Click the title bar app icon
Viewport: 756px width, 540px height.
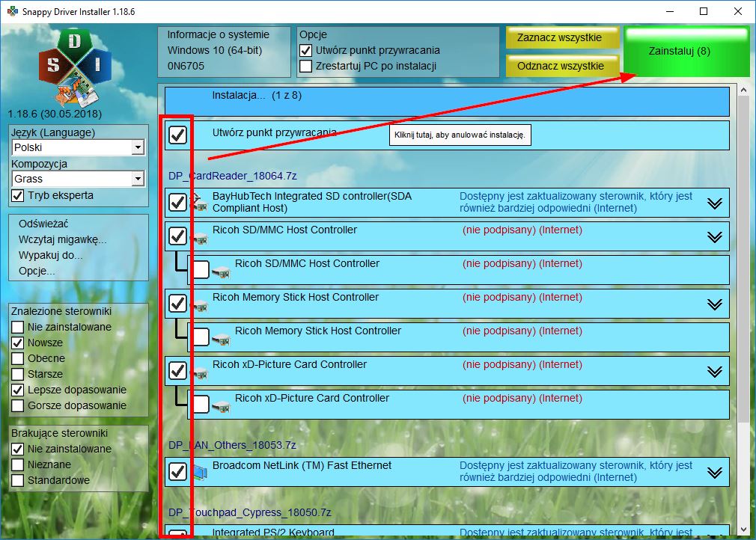[13, 11]
